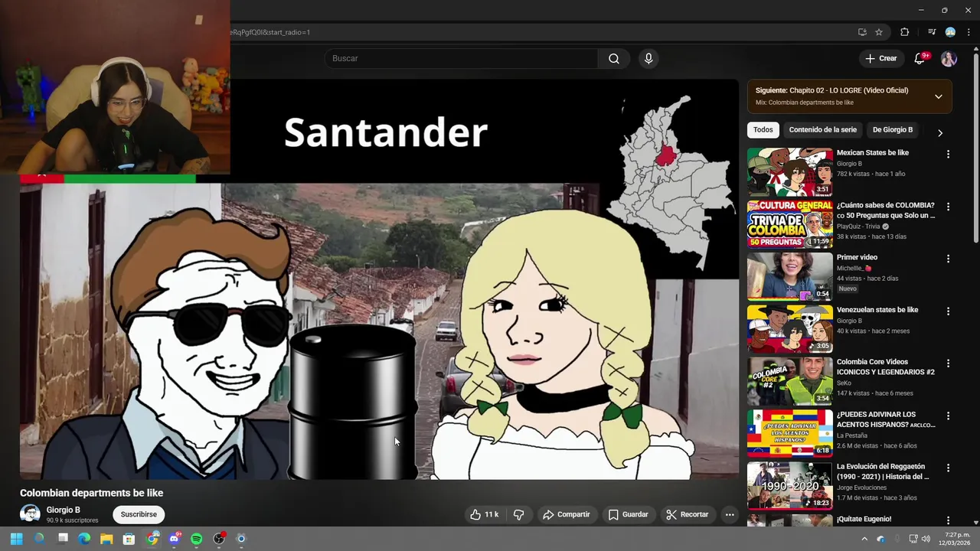The height and width of the screenshot is (551, 980).
Task: Select the Todos filter chip
Action: 763,130
